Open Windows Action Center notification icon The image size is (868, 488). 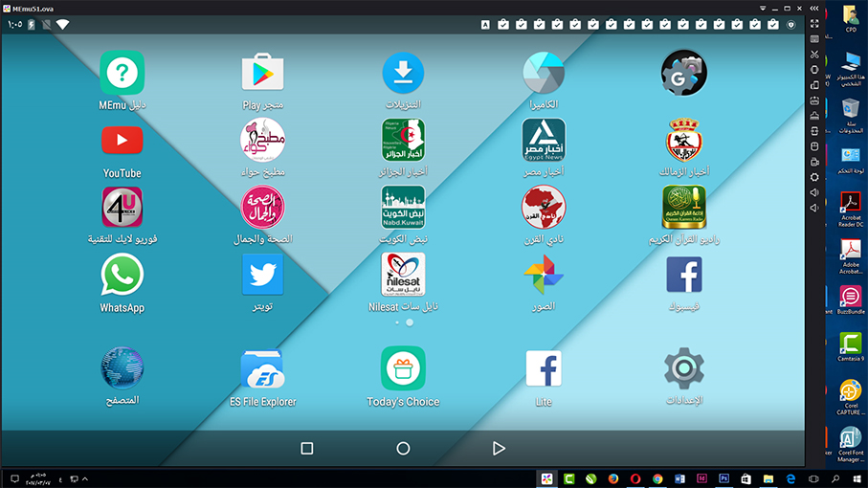tap(15, 478)
